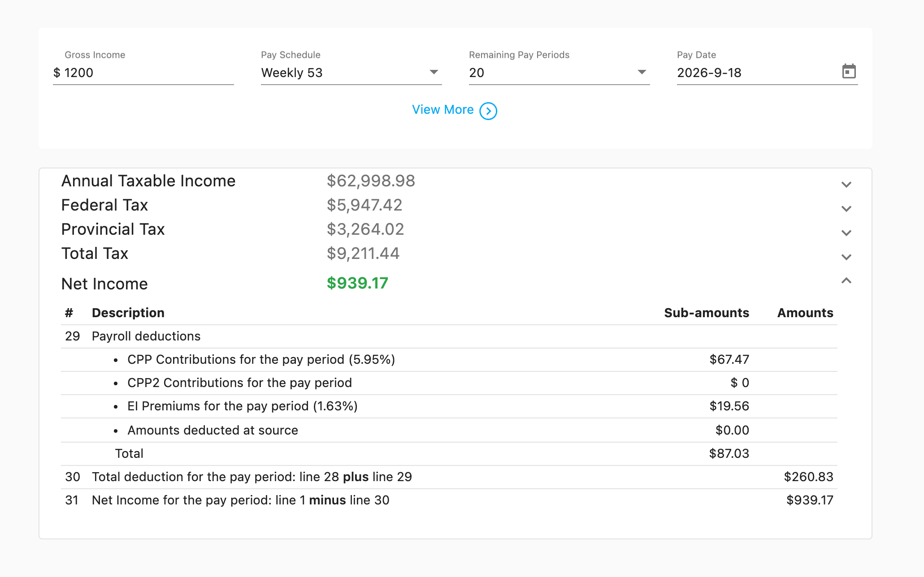Click the $260.83 total deduction amount

pyautogui.click(x=808, y=477)
